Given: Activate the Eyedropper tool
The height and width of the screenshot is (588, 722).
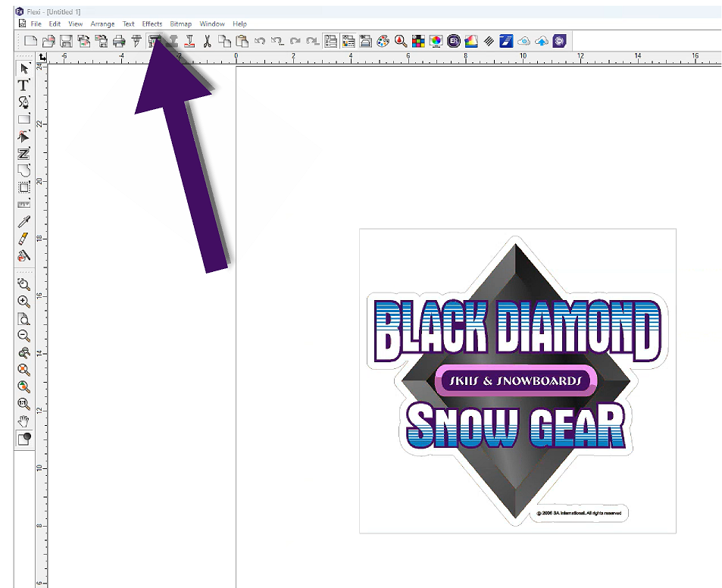Looking at the screenshot, I should (x=23, y=221).
